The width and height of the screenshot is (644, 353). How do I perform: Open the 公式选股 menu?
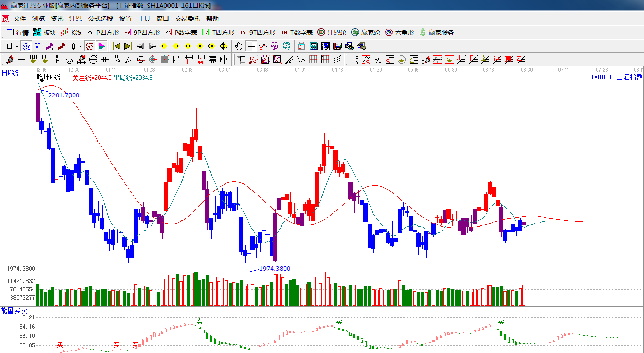click(101, 19)
